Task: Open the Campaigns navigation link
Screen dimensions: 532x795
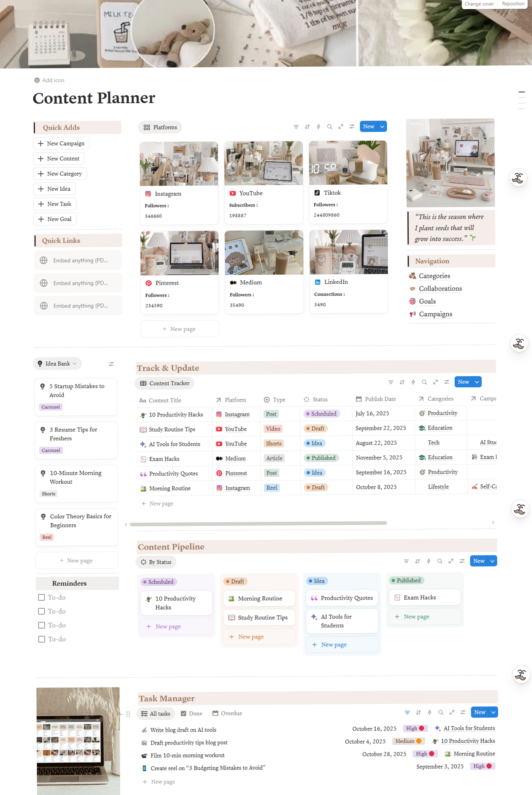Action: tap(435, 314)
